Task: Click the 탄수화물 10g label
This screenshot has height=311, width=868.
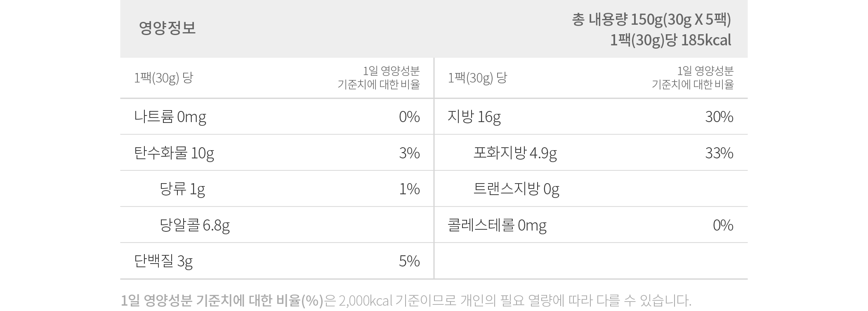Action: click(174, 153)
